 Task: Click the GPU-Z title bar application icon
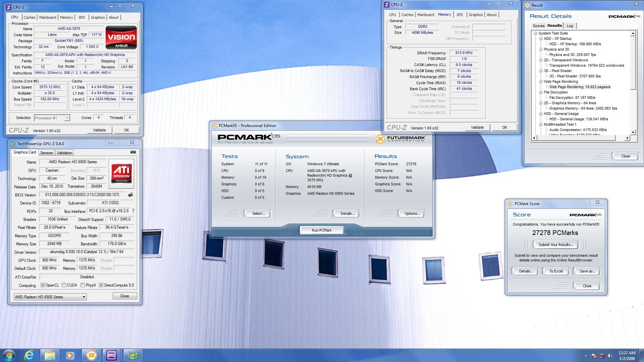click(13, 143)
